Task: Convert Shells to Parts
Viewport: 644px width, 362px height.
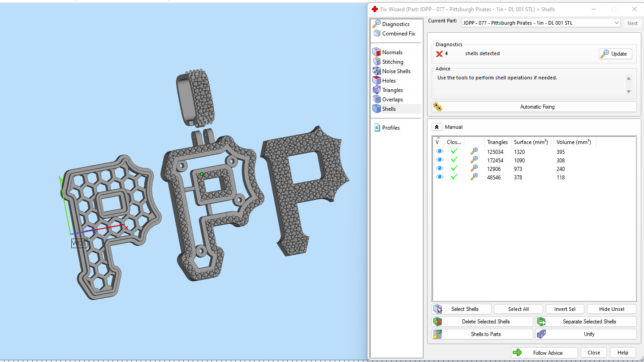Action: (482, 334)
